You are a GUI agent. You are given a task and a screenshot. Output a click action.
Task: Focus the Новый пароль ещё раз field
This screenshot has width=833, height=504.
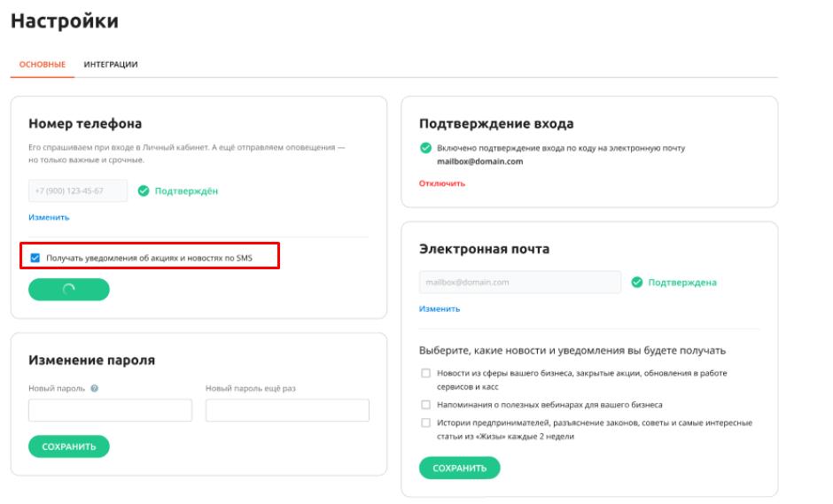point(287,410)
